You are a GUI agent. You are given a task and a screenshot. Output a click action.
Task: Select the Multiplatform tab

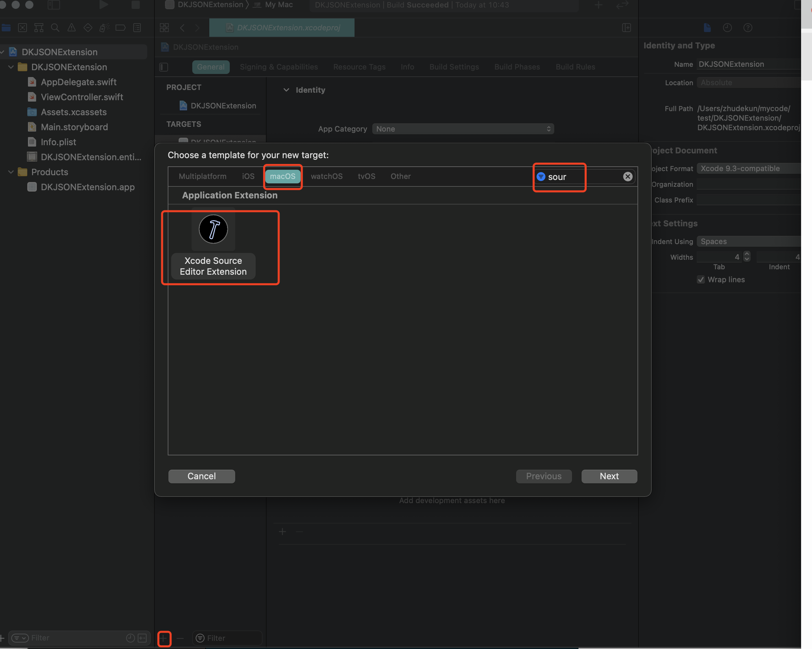coord(202,176)
